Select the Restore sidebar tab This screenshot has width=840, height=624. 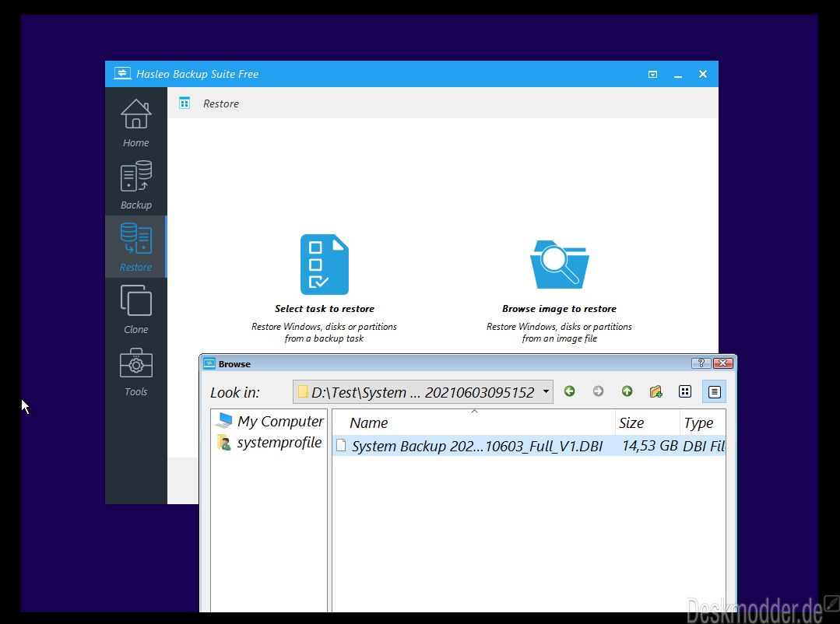click(x=135, y=247)
